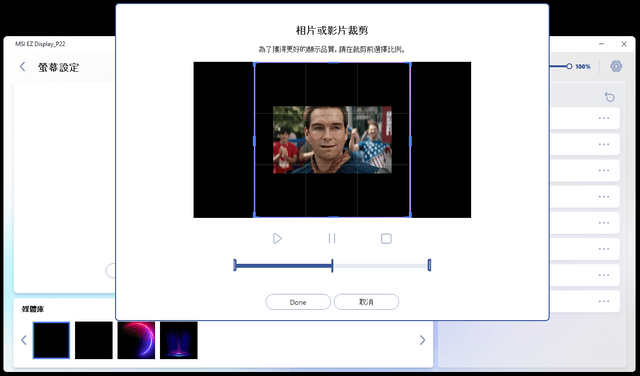Click the top-left crop corner handle
Viewport: 640px width, 376px height.
coord(255,64)
